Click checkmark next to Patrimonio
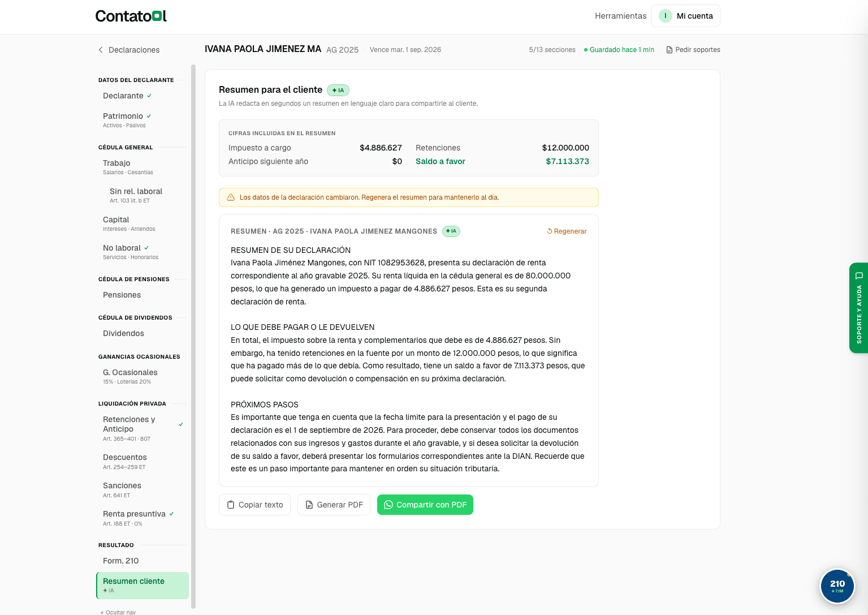The width and height of the screenshot is (868, 615). point(149,116)
